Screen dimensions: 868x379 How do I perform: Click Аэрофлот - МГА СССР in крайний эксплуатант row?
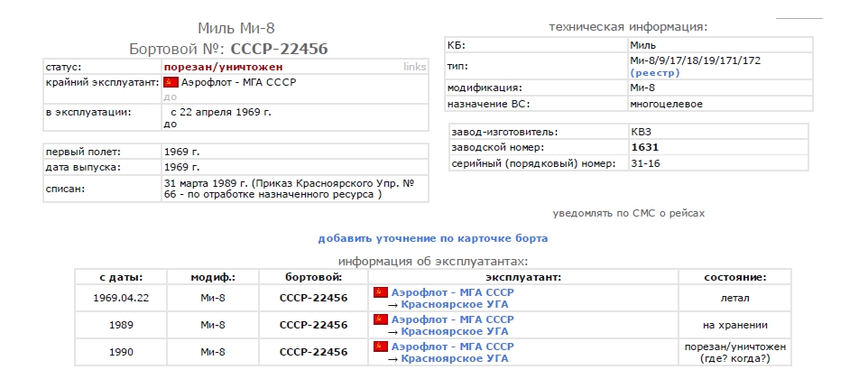point(239,82)
